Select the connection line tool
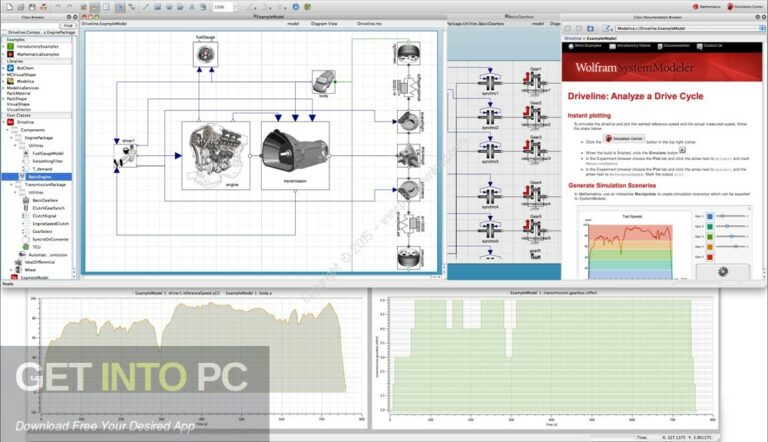This screenshot has height=442, width=768. [x=132, y=7]
